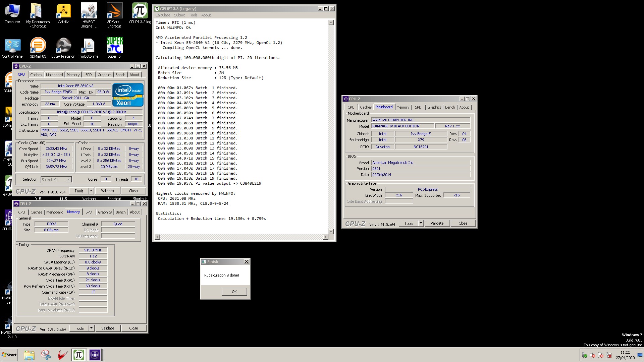Click the GPUPI scroll up arrow
Image resolution: width=644 pixels, height=362 pixels.
point(331,22)
